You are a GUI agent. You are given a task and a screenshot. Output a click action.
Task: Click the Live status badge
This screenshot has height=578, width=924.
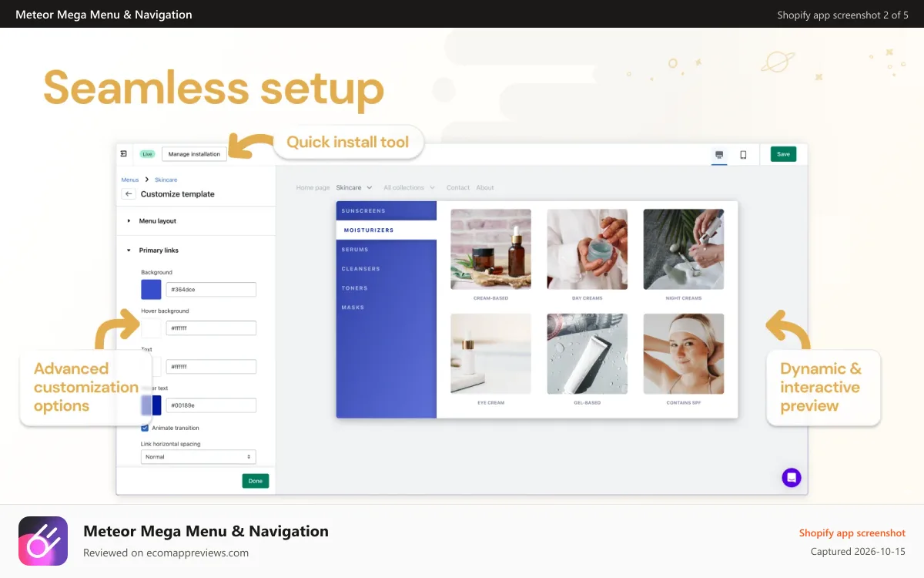point(147,154)
